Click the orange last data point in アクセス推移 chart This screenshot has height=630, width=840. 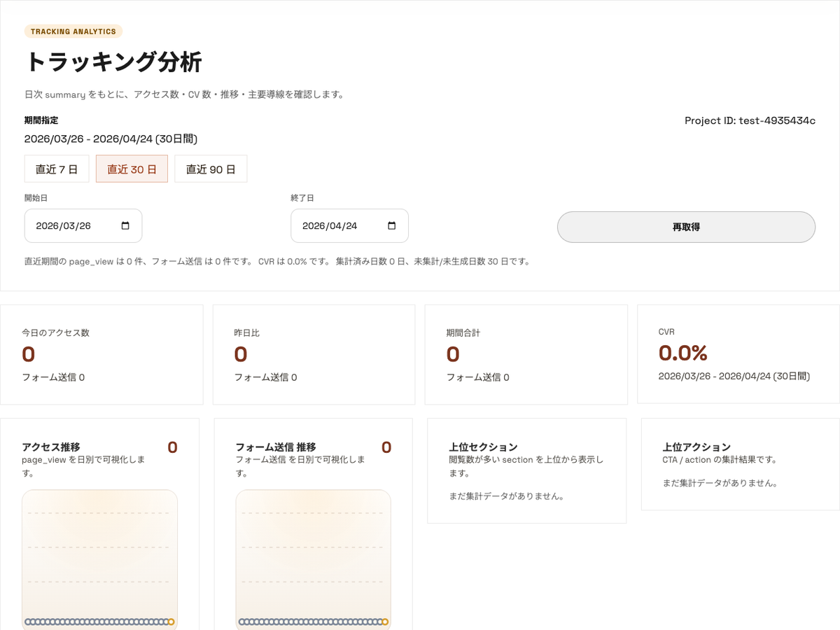pos(171,622)
